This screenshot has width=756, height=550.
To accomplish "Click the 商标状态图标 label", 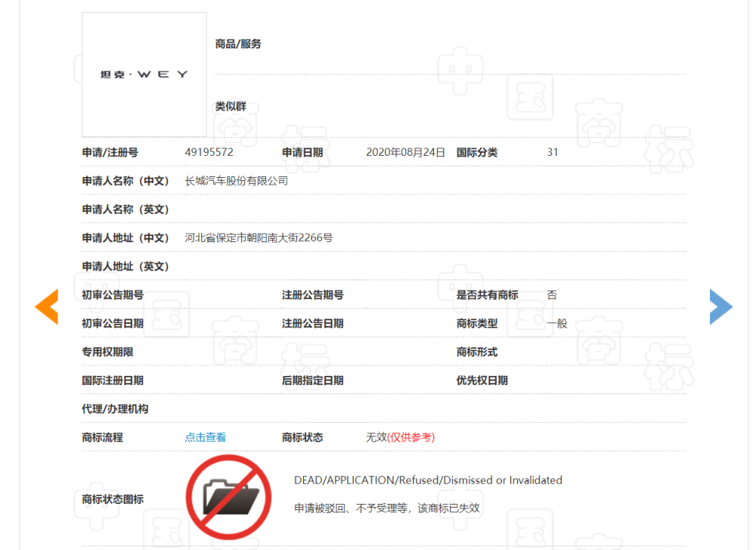I will point(113,499).
